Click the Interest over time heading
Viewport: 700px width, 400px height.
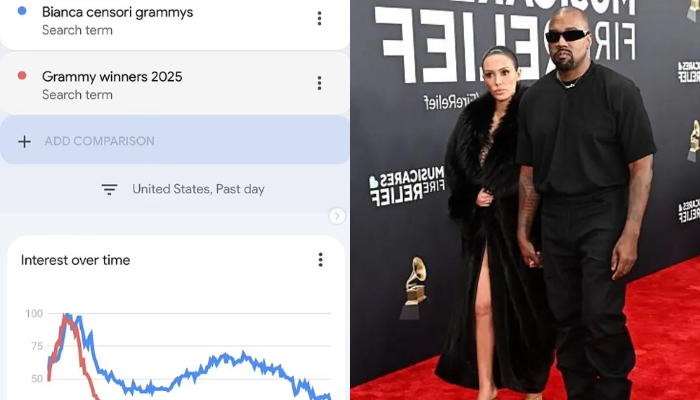(75, 260)
